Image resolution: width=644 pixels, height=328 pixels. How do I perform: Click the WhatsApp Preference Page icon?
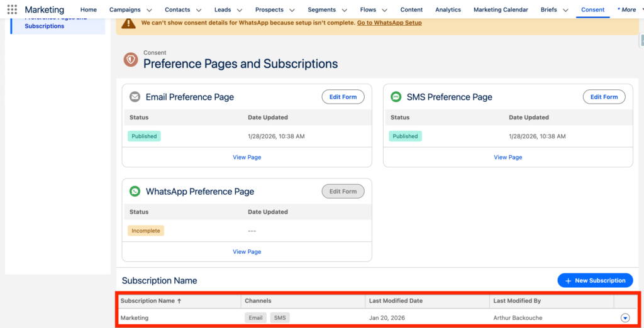point(135,192)
